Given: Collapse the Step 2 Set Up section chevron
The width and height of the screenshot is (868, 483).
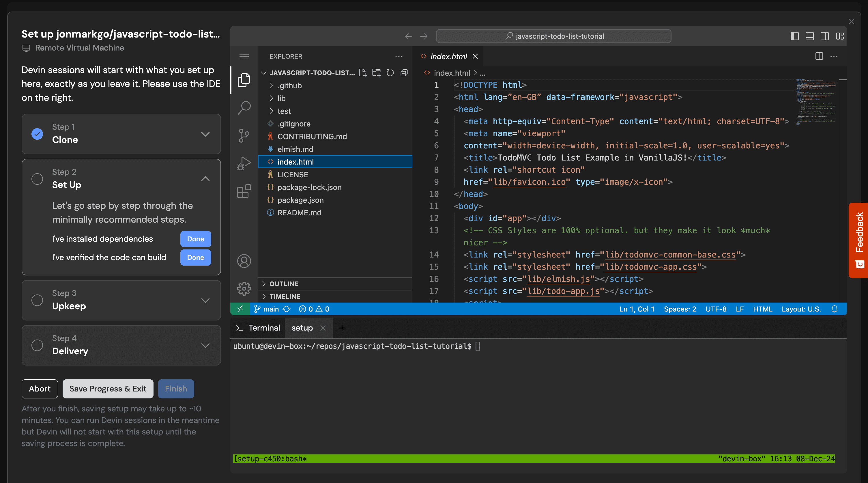Looking at the screenshot, I should (x=205, y=179).
